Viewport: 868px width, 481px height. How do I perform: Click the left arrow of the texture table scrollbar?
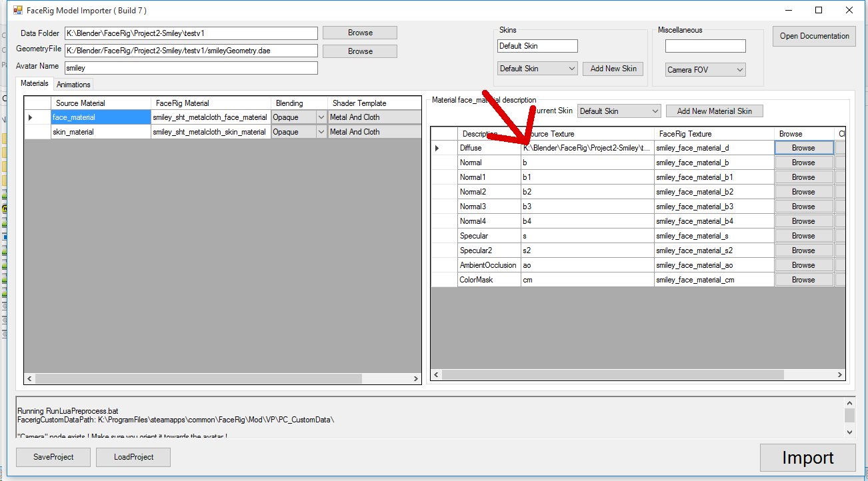point(436,375)
